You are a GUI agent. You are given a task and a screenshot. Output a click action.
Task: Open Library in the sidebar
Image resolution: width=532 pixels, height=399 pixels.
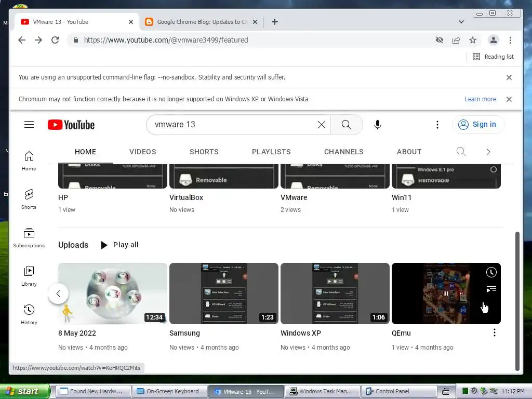click(29, 276)
